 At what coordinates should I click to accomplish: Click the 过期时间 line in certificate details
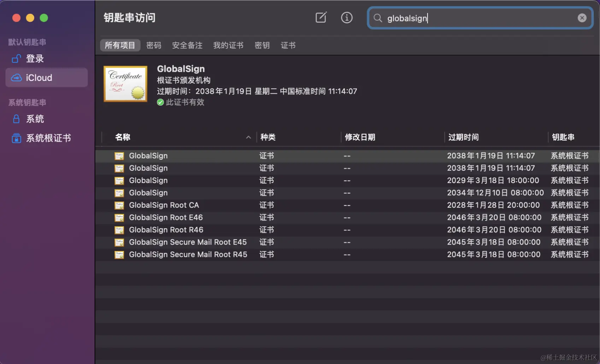257,92
